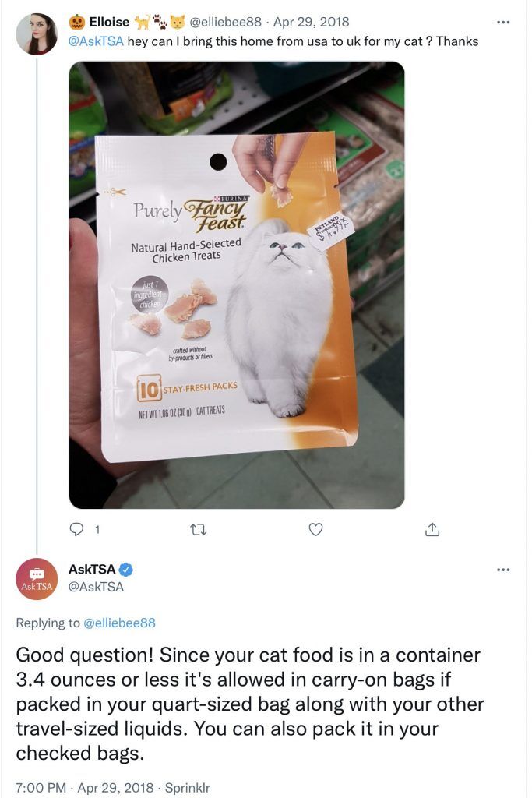This screenshot has width=532, height=798.
Task: Open the Apr 29, 2018 date on Elloise's tweet
Action: pyautogui.click(x=312, y=22)
